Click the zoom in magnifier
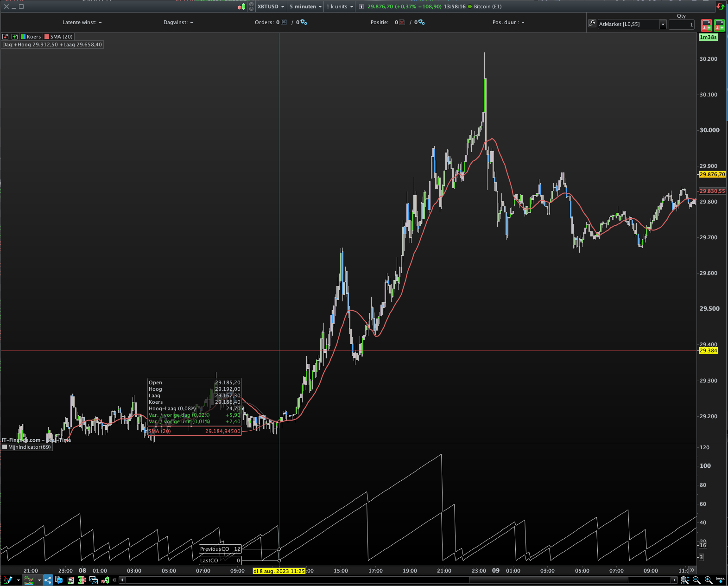The height and width of the screenshot is (586, 728). 709,580
